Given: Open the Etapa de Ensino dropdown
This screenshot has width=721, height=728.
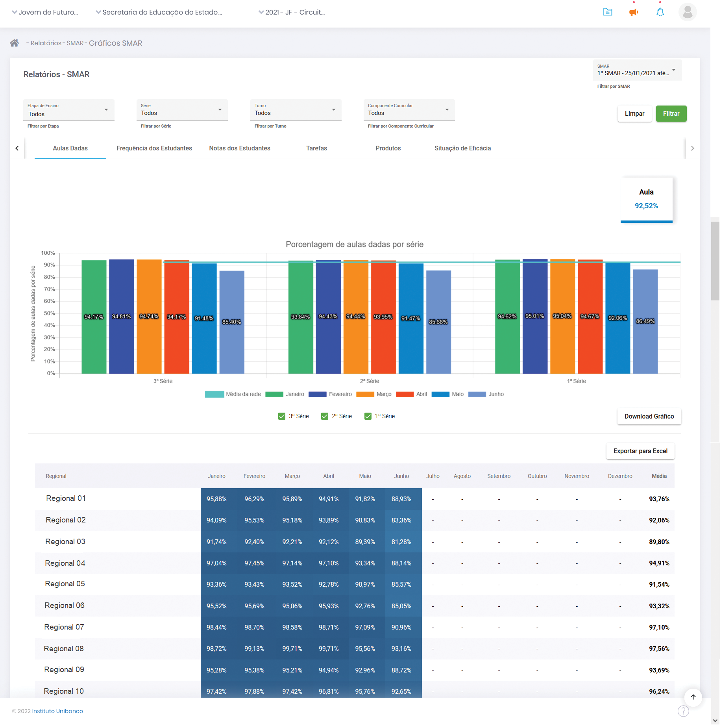Looking at the screenshot, I should (x=69, y=110).
